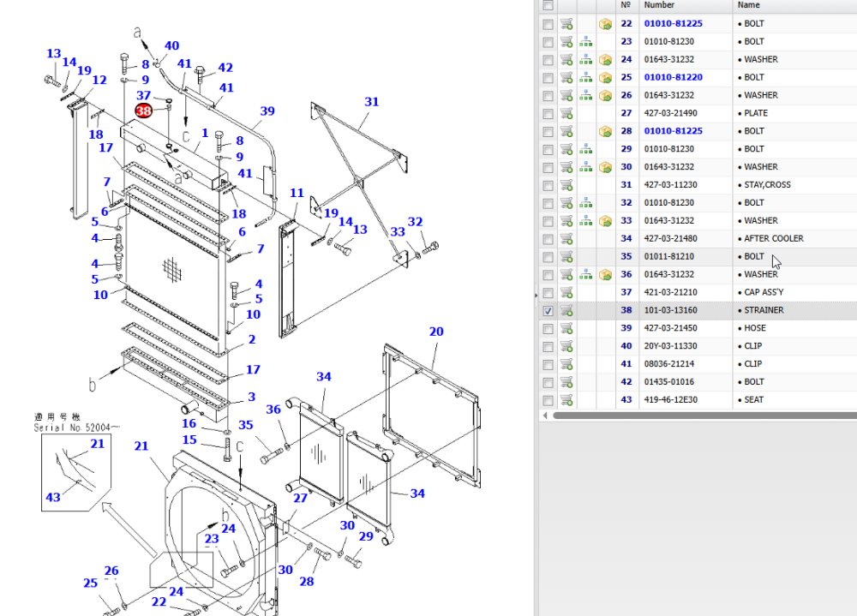Toggle the select-all checkbox in table header
Image resolution: width=857 pixels, height=616 pixels.
coord(548,5)
